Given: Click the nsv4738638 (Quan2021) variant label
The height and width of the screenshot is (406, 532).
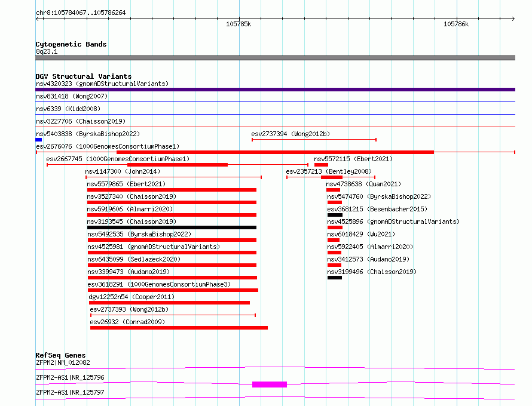Looking at the screenshot, I should click(x=363, y=184).
